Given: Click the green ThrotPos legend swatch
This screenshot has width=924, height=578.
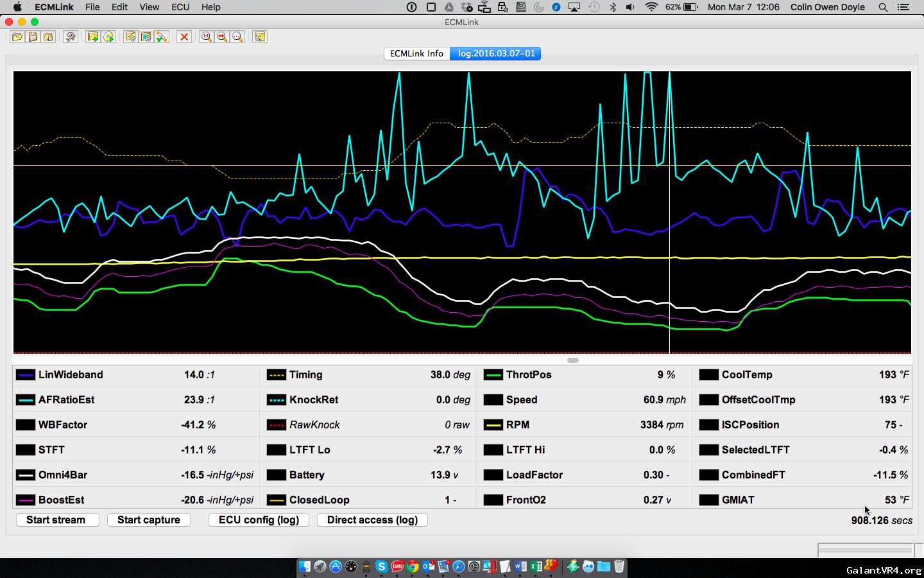Looking at the screenshot, I should (x=493, y=375).
